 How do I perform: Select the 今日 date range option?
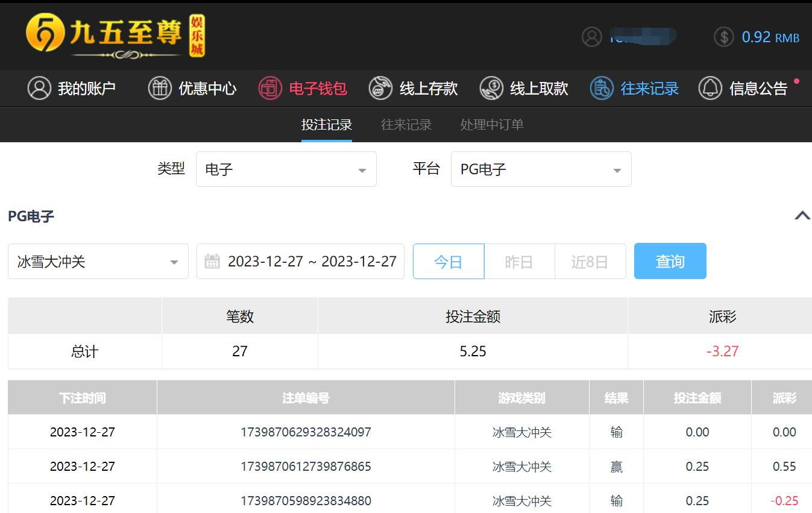point(448,262)
